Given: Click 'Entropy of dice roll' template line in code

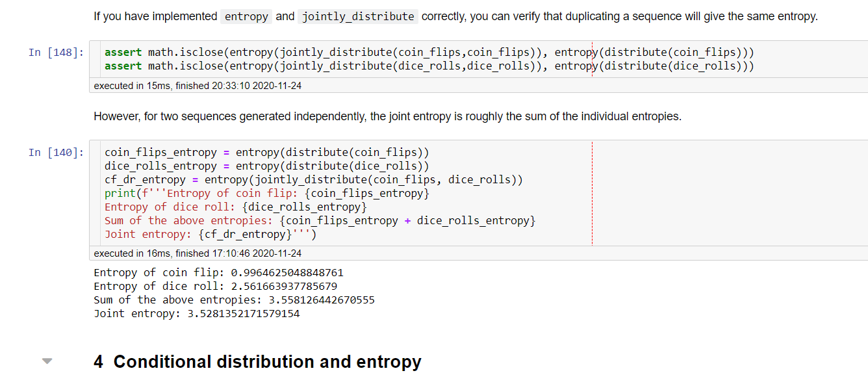Looking at the screenshot, I should pyautogui.click(x=236, y=207).
